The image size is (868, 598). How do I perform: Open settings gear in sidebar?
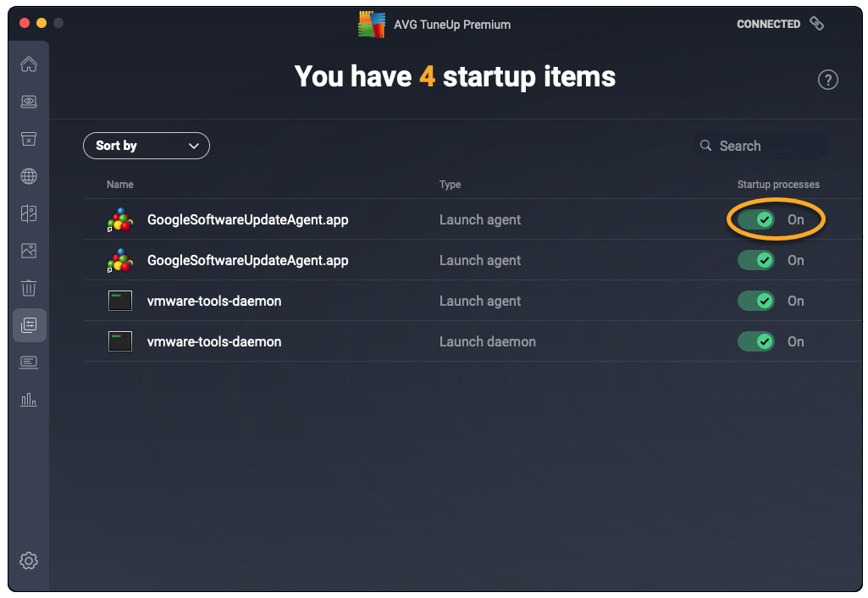(29, 561)
